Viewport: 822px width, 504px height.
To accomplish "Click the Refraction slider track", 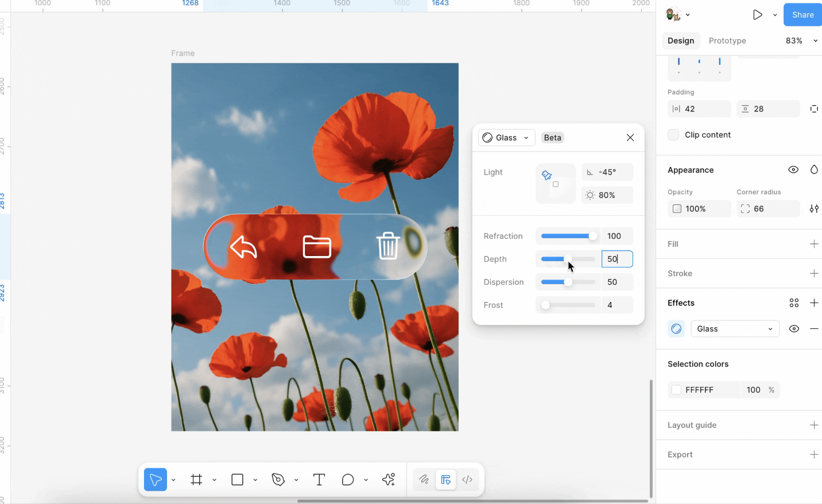I will click(567, 236).
